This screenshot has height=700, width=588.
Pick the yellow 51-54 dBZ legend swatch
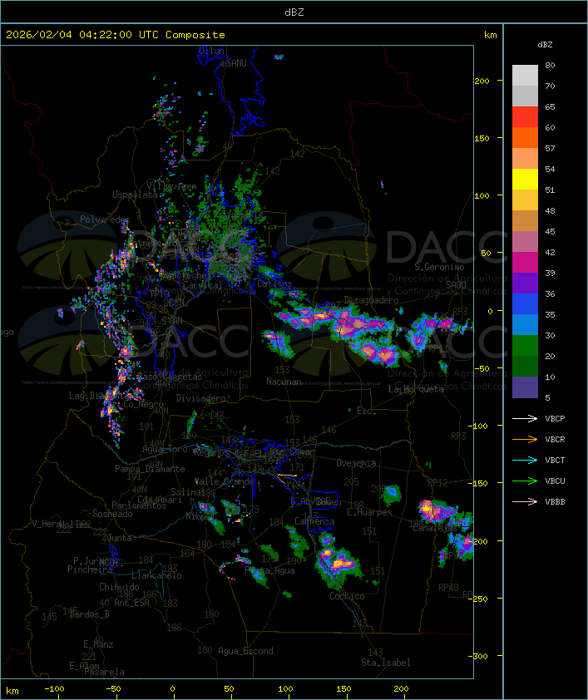tap(525, 180)
